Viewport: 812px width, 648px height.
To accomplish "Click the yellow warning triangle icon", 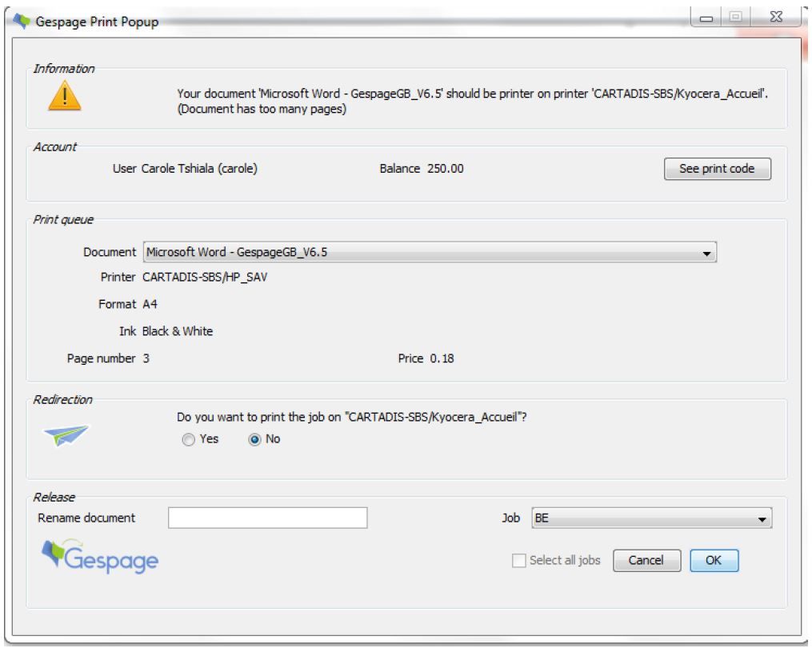I will coord(65,96).
